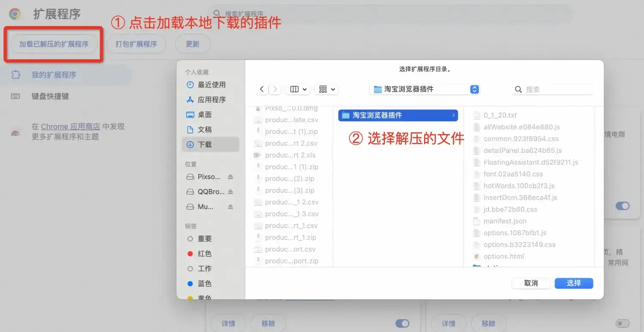The height and width of the screenshot is (332, 644).
Task: Click the red 红色 tag dot
Action: click(189, 253)
